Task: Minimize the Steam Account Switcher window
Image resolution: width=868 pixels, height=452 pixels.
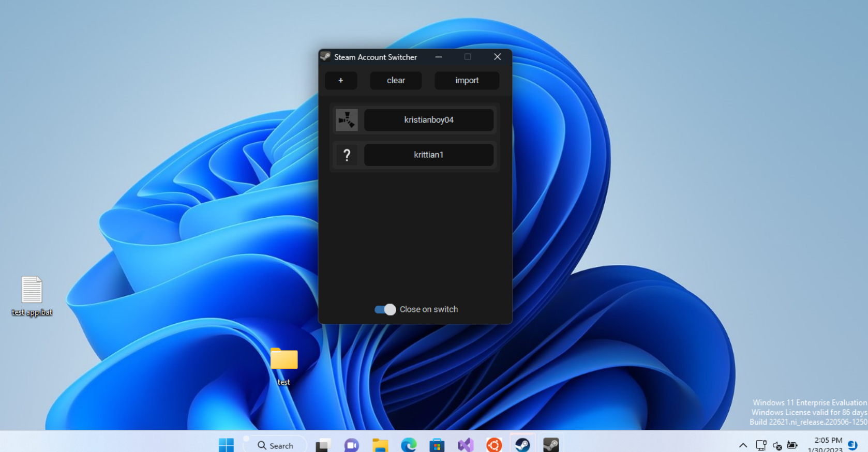Action: coord(439,57)
